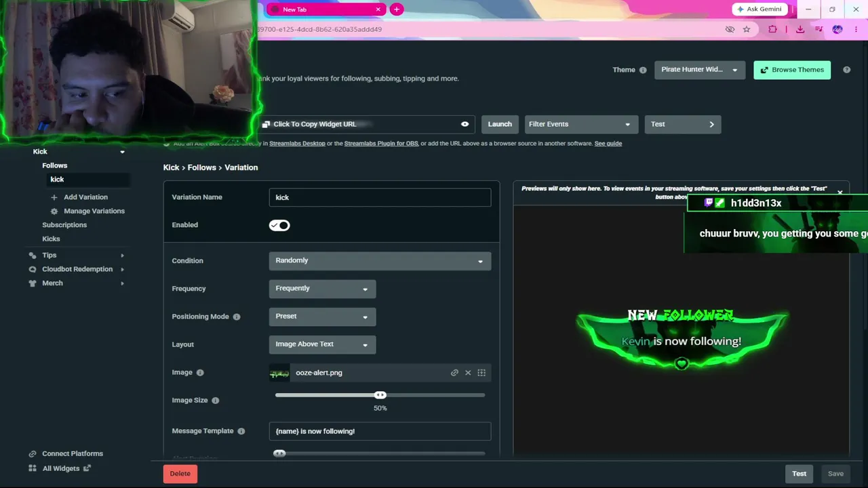
Task: Toggle the Enabled switch
Action: pyautogui.click(x=279, y=225)
